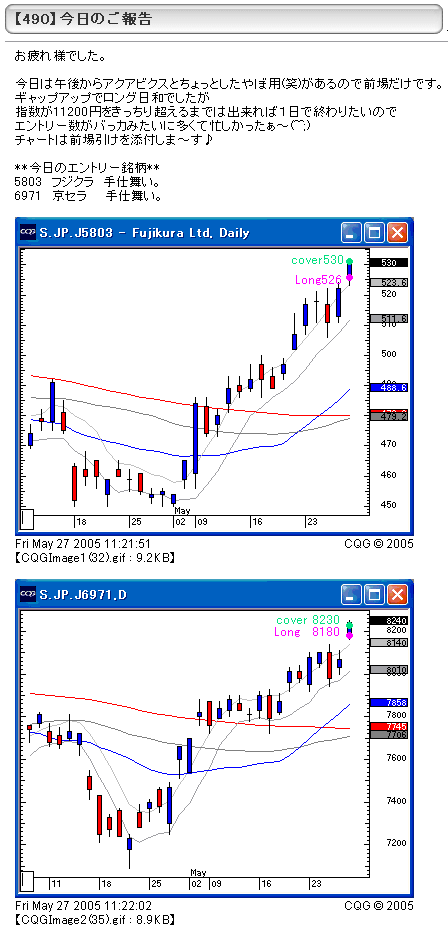Click the '【490】今日のご報告' post header
This screenshot has height=931, width=448.
[x=224, y=20]
